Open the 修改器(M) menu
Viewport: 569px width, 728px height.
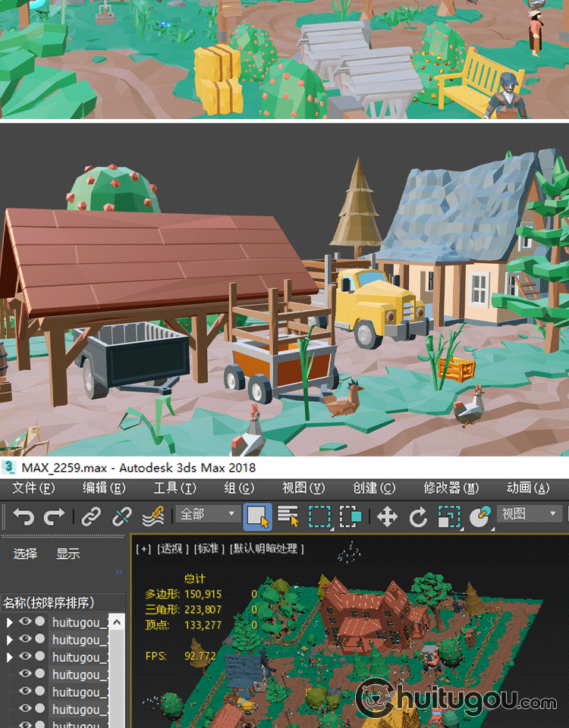pos(451,488)
